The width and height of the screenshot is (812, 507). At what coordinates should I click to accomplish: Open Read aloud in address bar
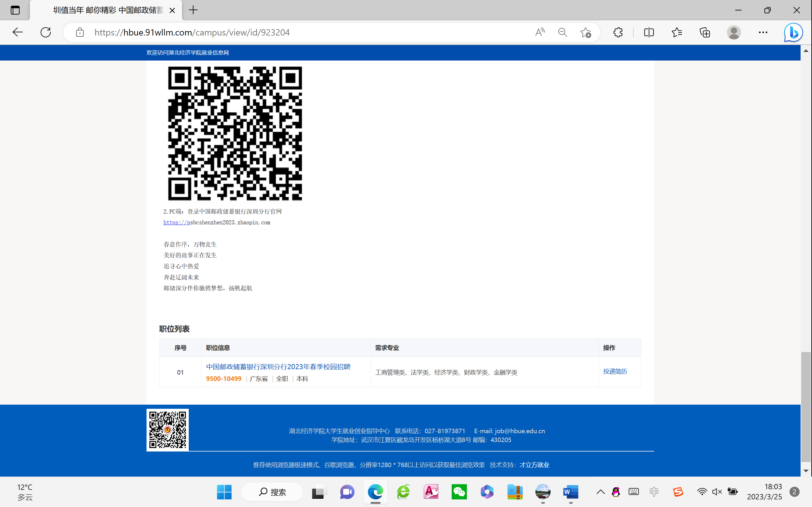[x=540, y=32]
